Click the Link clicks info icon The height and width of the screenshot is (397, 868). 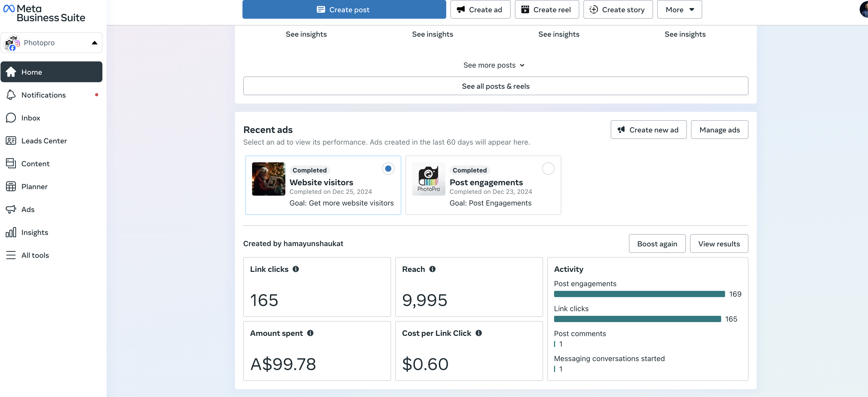tap(295, 269)
